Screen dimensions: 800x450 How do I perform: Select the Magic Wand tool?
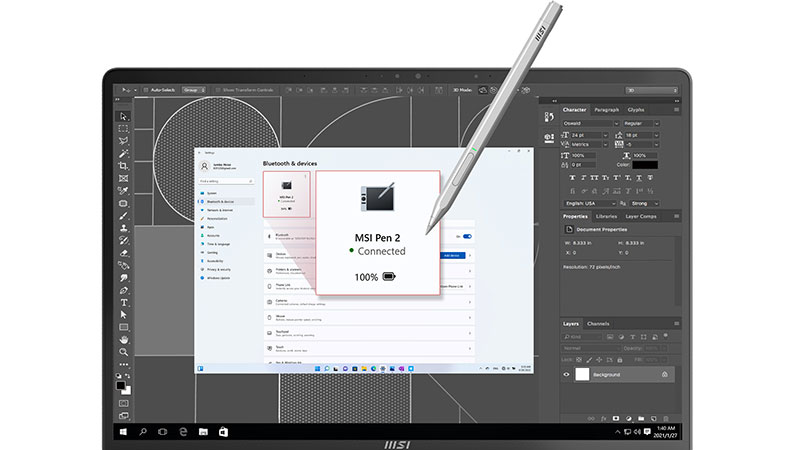pyautogui.click(x=124, y=153)
